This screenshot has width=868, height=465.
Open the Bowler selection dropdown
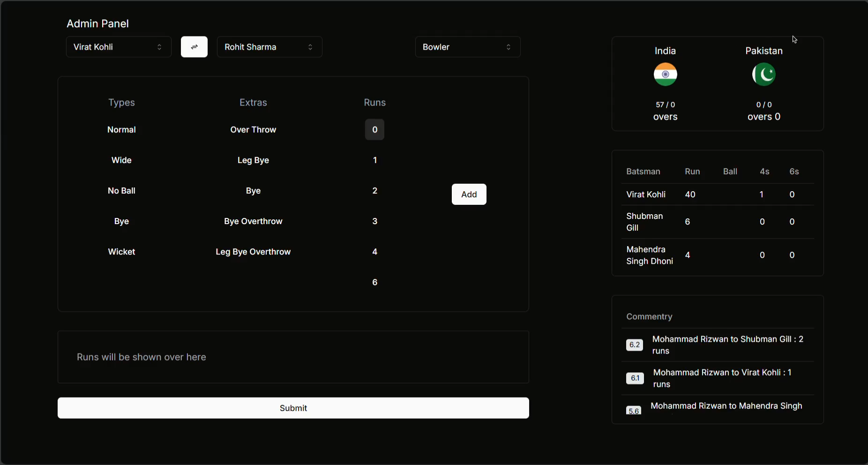[468, 47]
